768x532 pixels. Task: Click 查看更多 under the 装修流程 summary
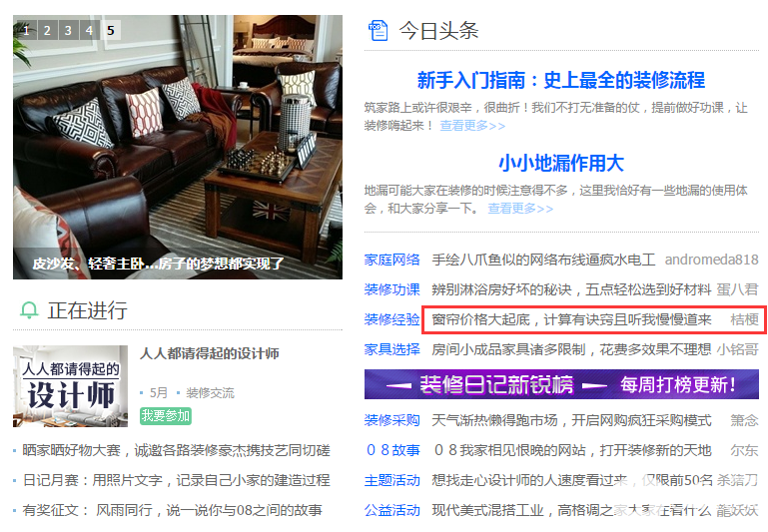point(472,126)
